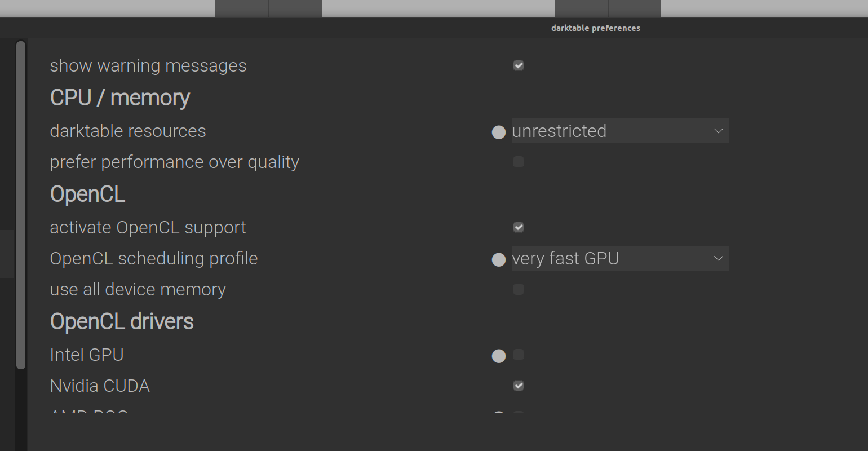Click the OpenCL drivers section heading
868x451 pixels.
point(122,322)
